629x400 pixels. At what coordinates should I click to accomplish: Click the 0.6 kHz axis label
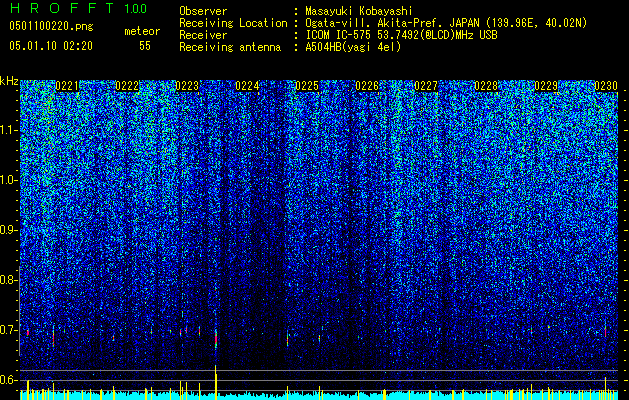click(x=9, y=380)
